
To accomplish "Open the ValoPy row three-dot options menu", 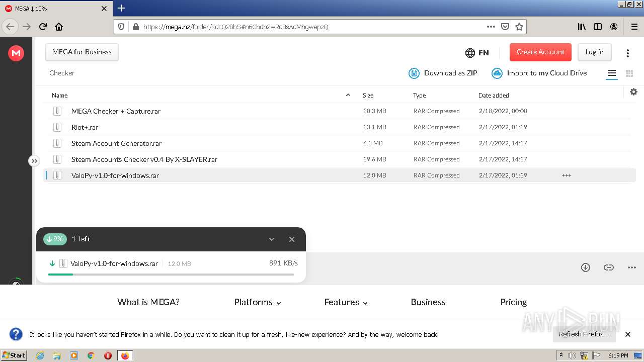I will (x=567, y=175).
